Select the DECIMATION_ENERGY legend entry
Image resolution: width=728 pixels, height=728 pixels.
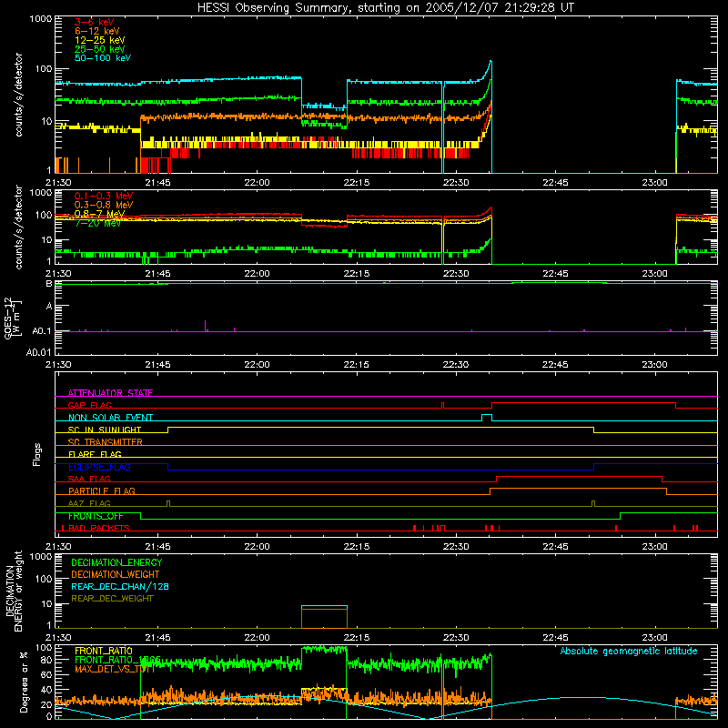pos(116,562)
